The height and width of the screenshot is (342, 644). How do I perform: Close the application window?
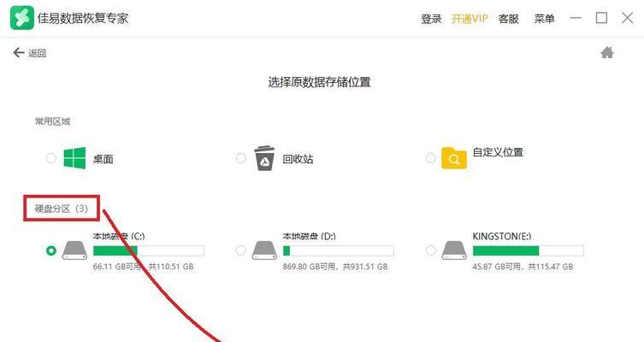tap(627, 18)
